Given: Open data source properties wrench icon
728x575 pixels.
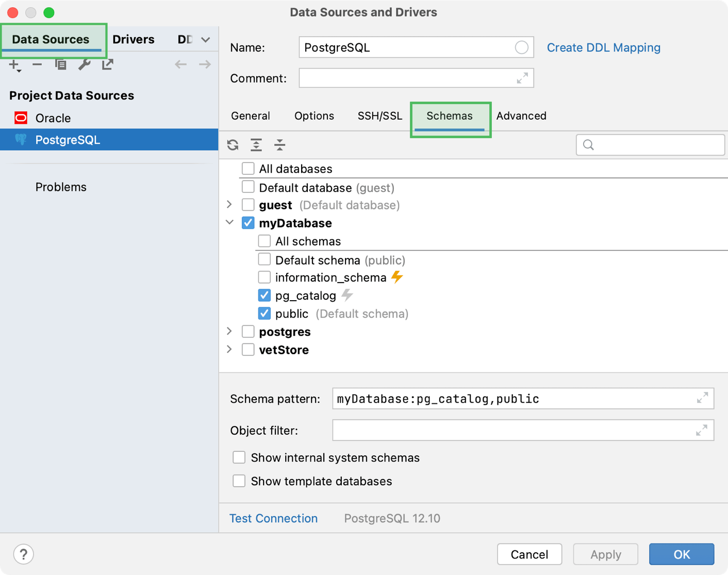Looking at the screenshot, I should [x=85, y=65].
